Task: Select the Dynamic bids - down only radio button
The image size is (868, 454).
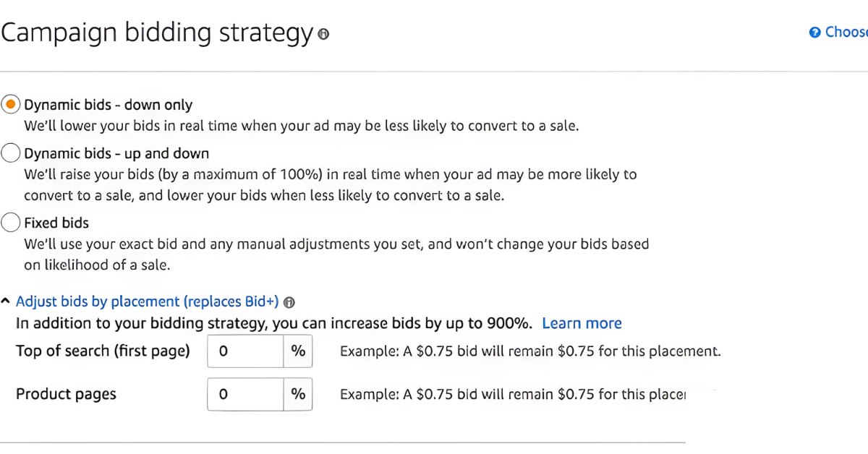Action: (11, 105)
